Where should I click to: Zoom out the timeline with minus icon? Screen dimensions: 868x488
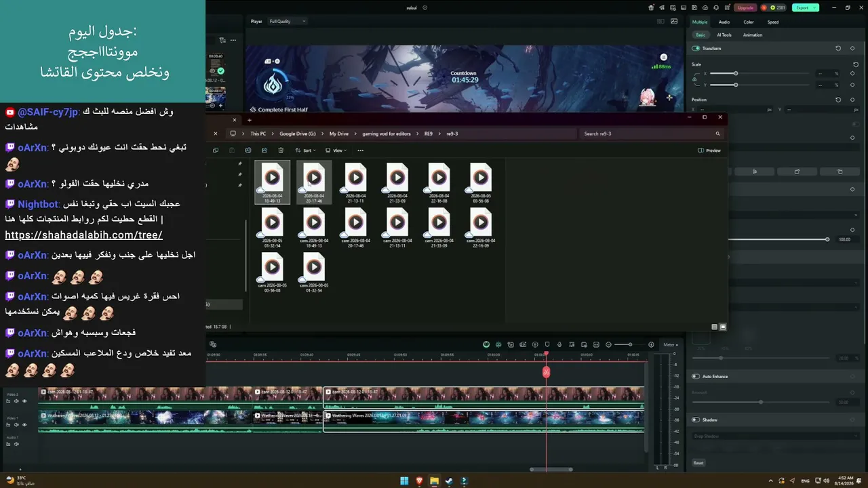(x=608, y=344)
